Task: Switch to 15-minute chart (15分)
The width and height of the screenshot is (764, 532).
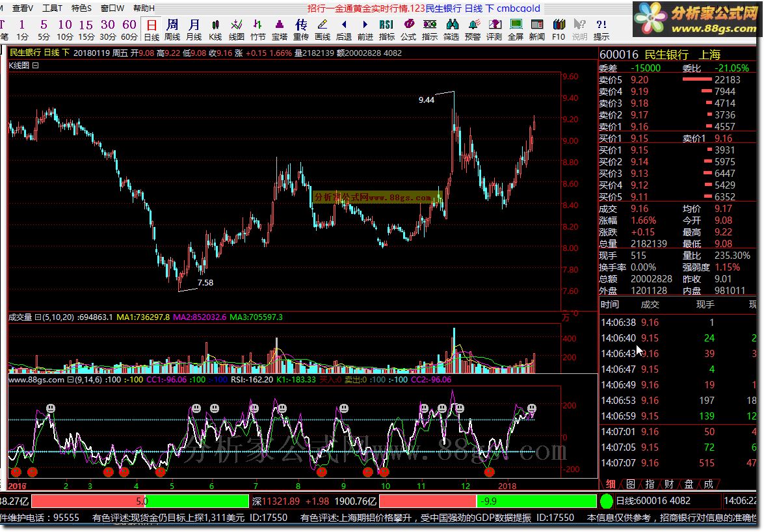Action: pos(86,29)
